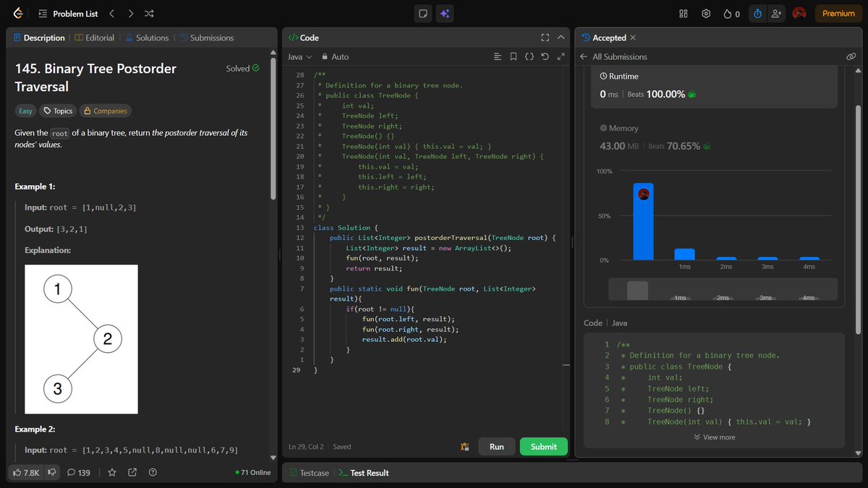Expand editor with diagonal arrows icon
868x488 pixels.
tap(561, 56)
